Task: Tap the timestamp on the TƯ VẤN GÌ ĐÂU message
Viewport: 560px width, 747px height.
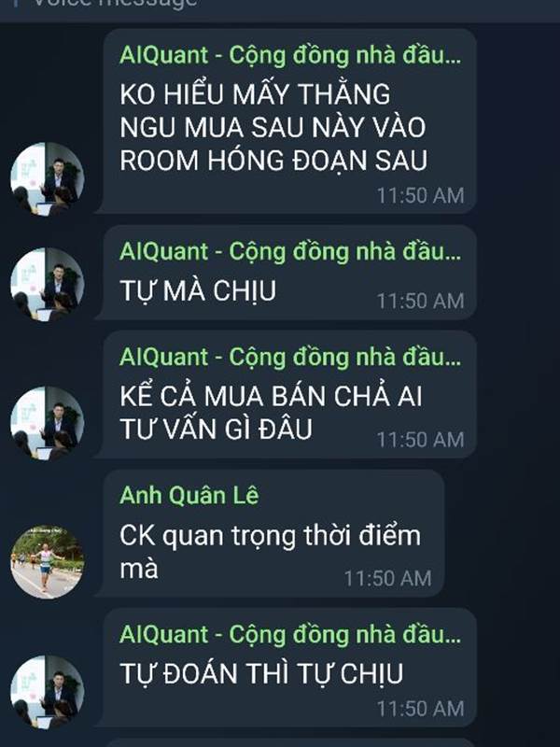Action: 421,440
